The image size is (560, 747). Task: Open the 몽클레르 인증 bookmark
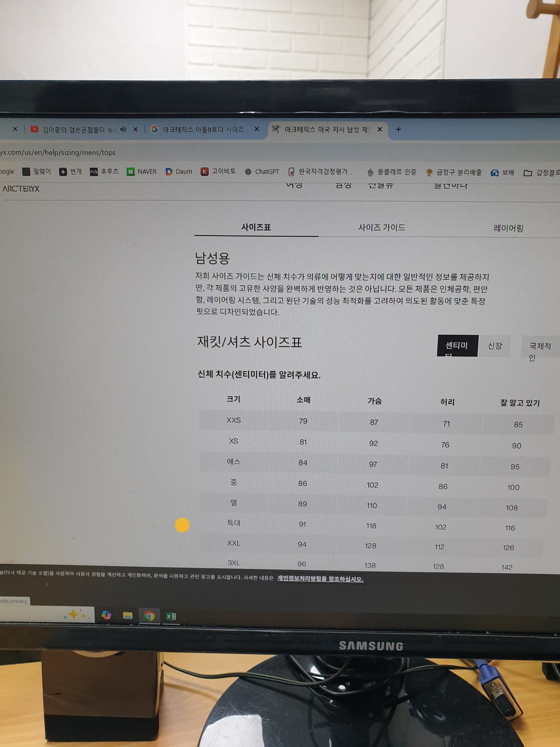coord(391,172)
